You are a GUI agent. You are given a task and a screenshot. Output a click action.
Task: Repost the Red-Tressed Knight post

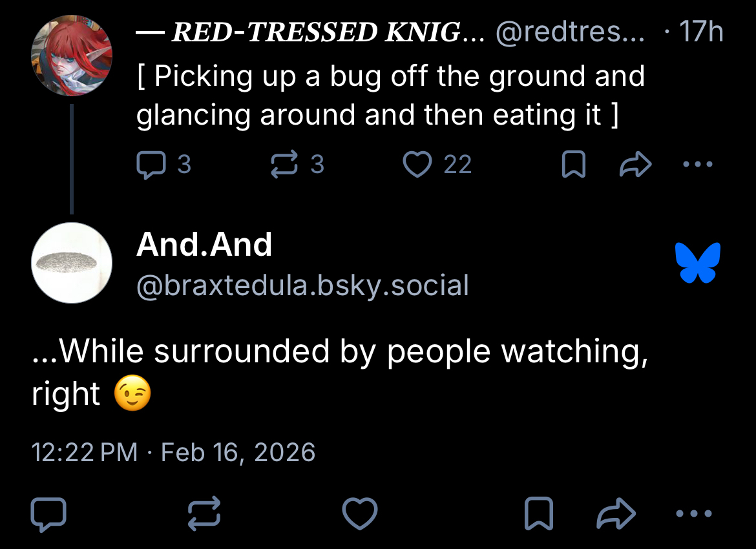click(x=283, y=165)
